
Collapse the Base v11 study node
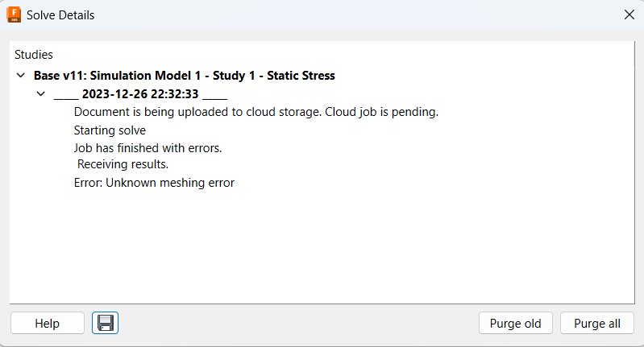tap(20, 76)
